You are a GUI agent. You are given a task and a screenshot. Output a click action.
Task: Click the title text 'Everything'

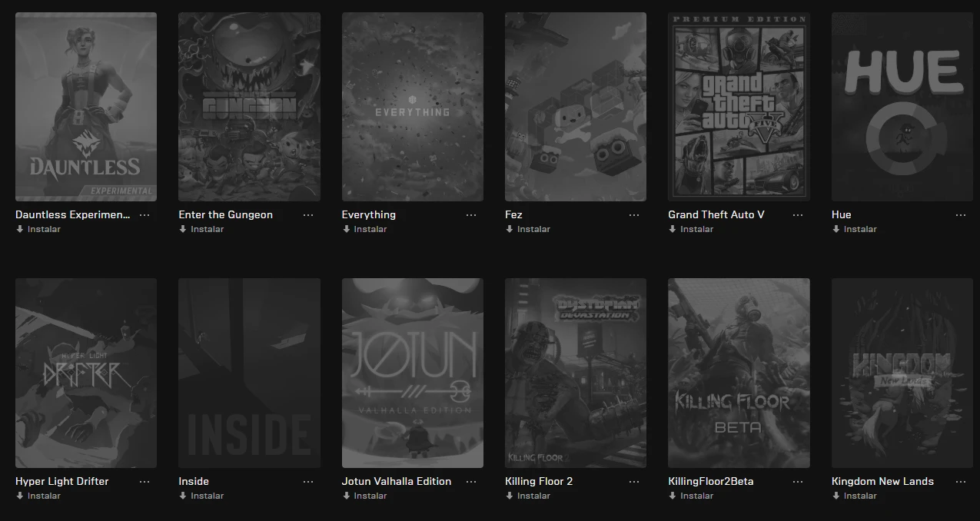(x=369, y=214)
